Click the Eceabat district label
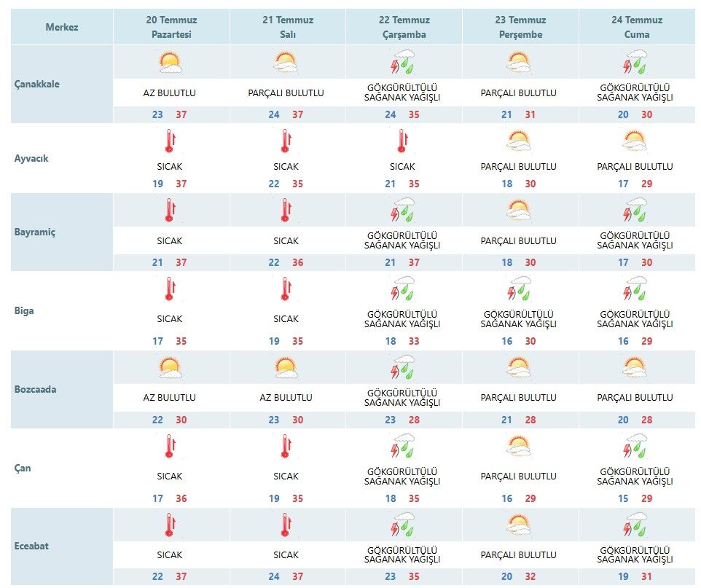The height and width of the screenshot is (588, 701). (31, 546)
